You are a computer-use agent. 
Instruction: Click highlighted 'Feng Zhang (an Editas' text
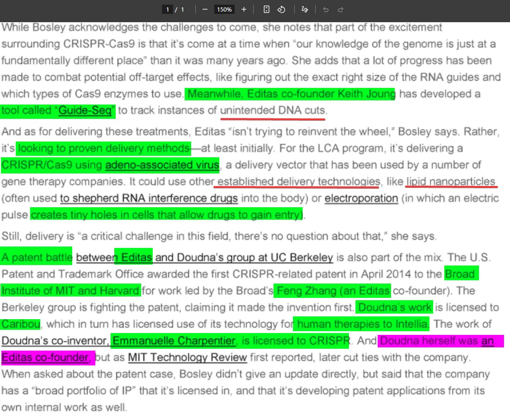pos(333,290)
